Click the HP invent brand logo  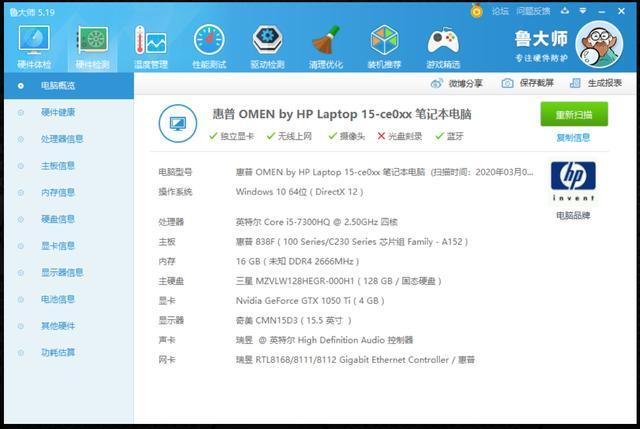tap(573, 181)
